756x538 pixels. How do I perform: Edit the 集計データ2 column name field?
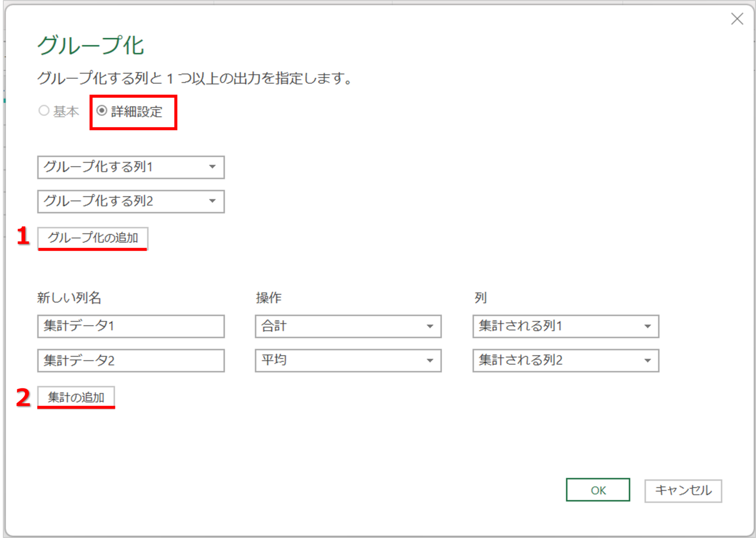[x=131, y=360]
